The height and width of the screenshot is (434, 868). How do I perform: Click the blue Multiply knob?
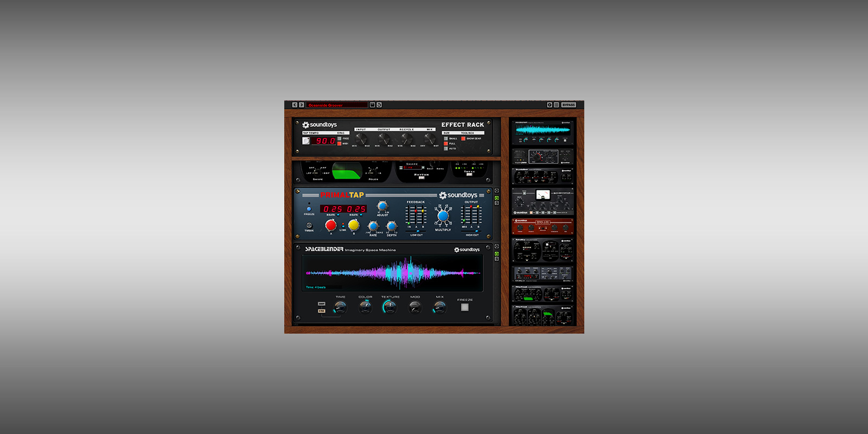tap(443, 216)
